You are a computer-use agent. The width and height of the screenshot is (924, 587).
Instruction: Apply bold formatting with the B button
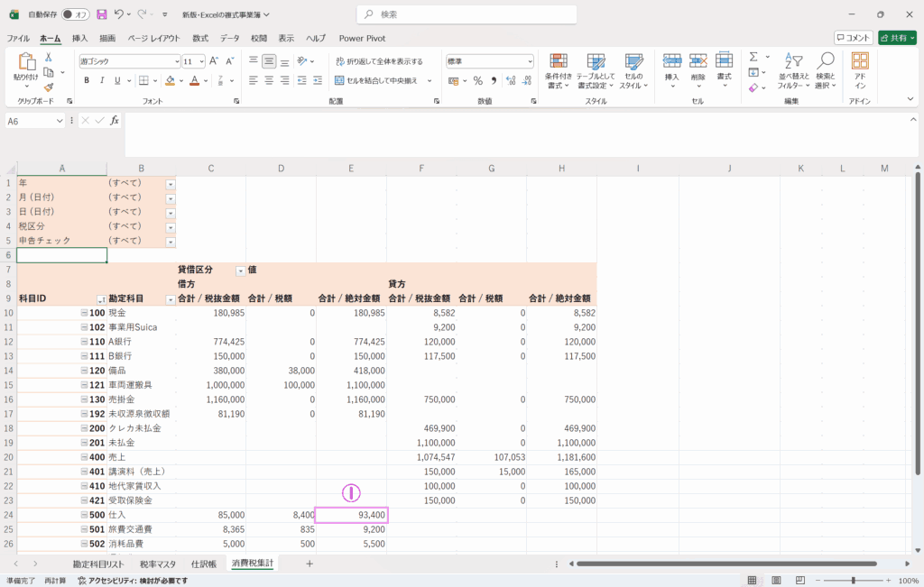point(88,80)
